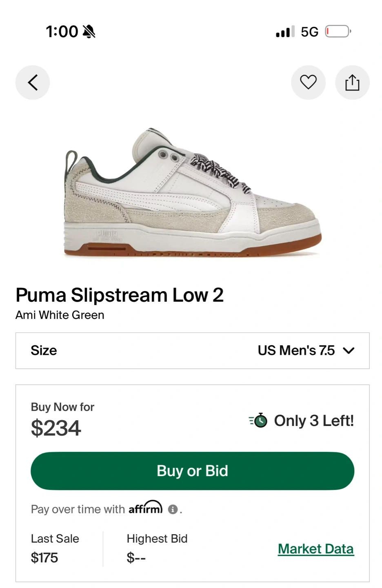Tap the silent mode bell icon
This screenshot has height=588, width=382.
click(89, 31)
